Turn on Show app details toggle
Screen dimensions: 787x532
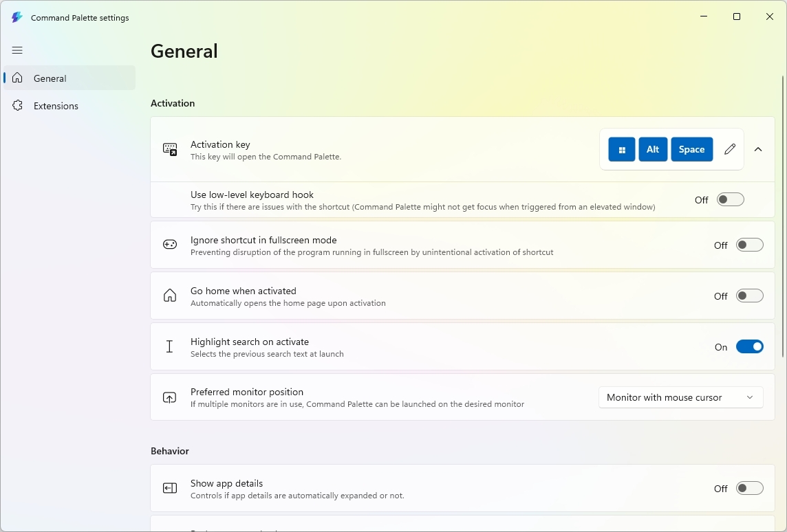pos(749,488)
